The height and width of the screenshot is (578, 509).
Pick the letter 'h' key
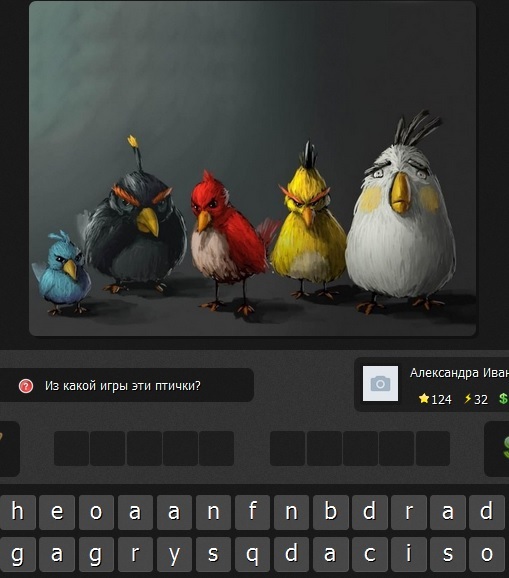(18, 512)
